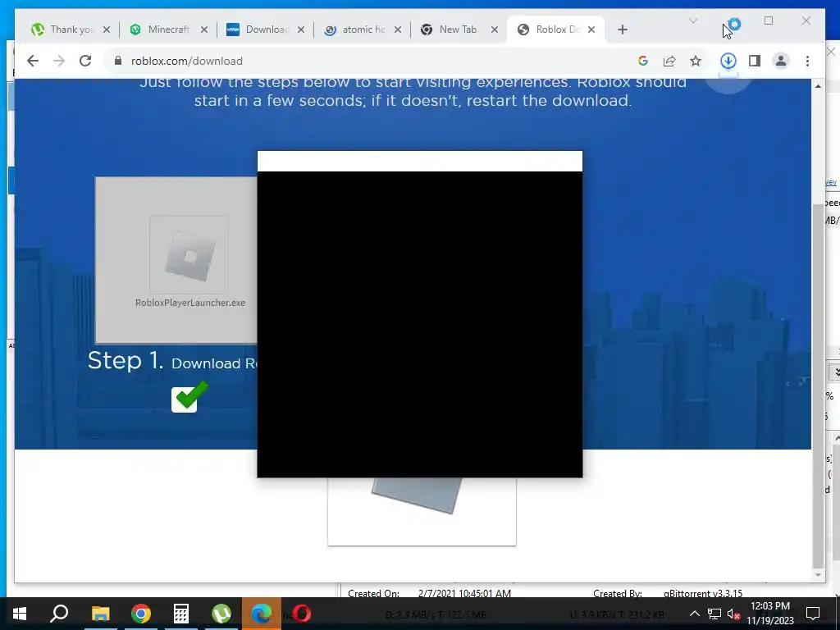The image size is (840, 630).
Task: Open the taskbar clock showing 12:03 PM
Action: coord(769,614)
